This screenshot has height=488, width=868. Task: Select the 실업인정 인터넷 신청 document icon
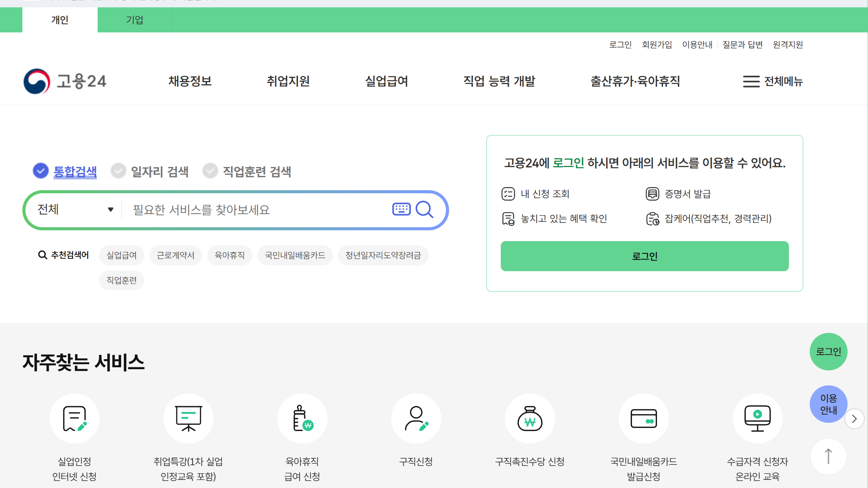tap(74, 418)
